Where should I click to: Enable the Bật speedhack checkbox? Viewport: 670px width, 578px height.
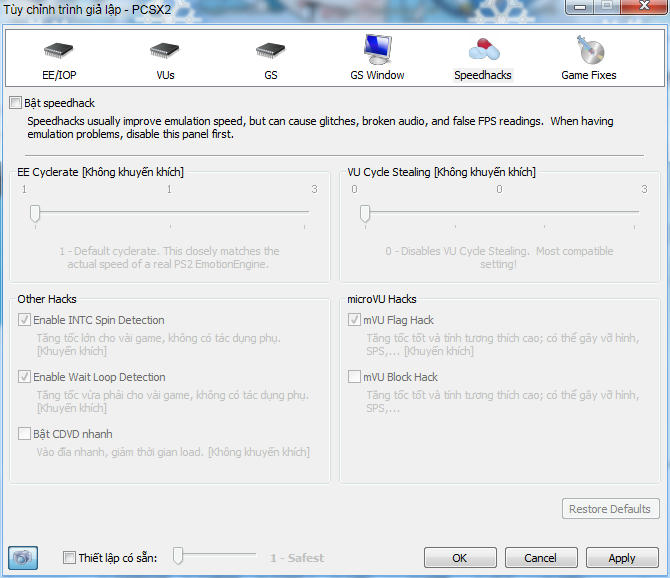click(x=15, y=103)
